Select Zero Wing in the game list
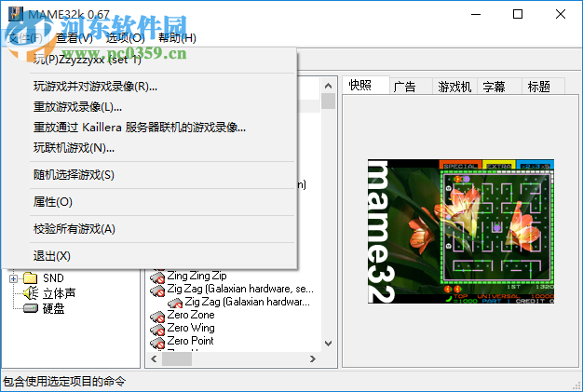Viewport: 583px width, 392px height. [191, 328]
